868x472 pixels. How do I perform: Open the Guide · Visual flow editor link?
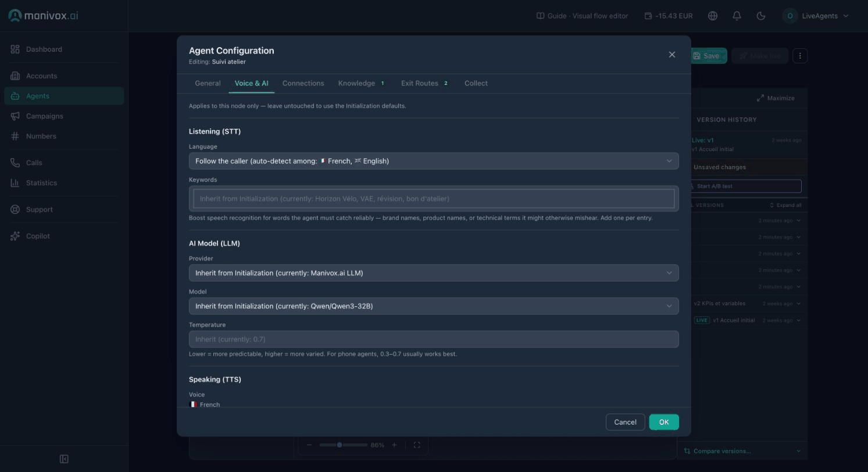[x=582, y=16]
